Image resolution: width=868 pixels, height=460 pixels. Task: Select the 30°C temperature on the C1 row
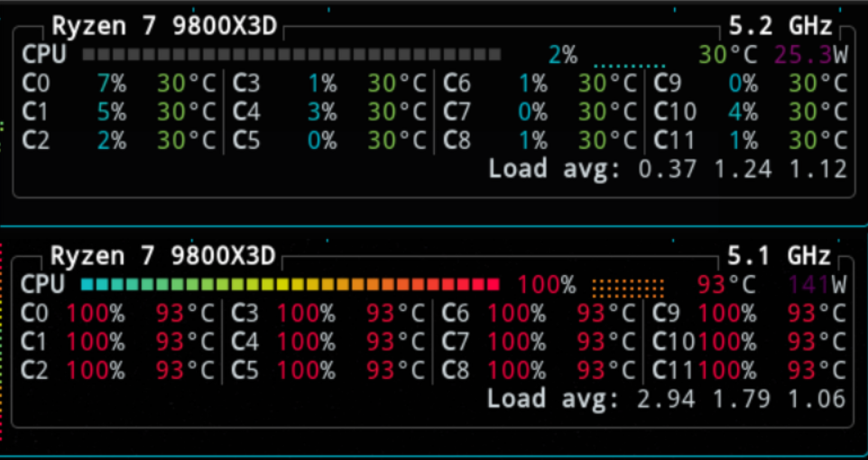tap(186, 113)
